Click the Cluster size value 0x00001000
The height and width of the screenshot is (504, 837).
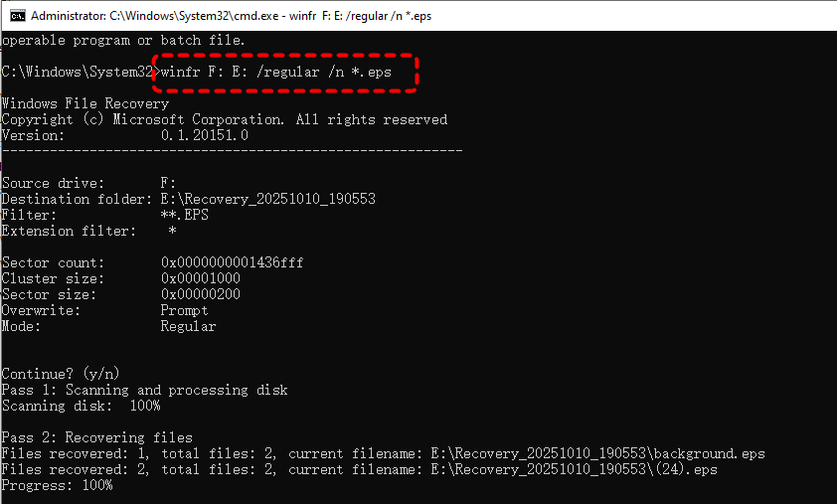pyautogui.click(x=200, y=278)
